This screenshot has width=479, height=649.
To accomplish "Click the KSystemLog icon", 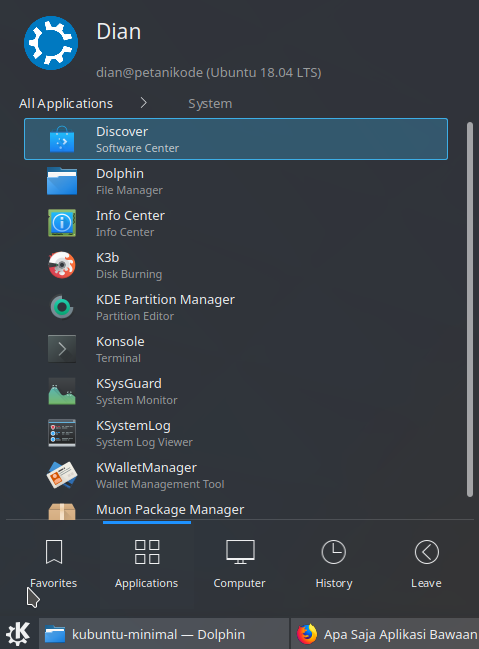I will click(x=62, y=433).
